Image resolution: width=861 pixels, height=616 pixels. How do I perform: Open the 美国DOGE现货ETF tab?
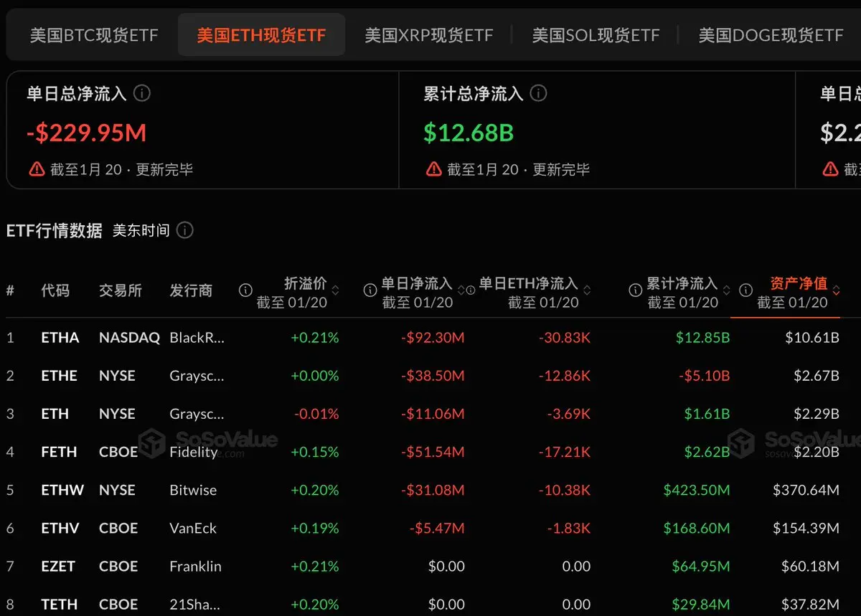pyautogui.click(x=771, y=35)
